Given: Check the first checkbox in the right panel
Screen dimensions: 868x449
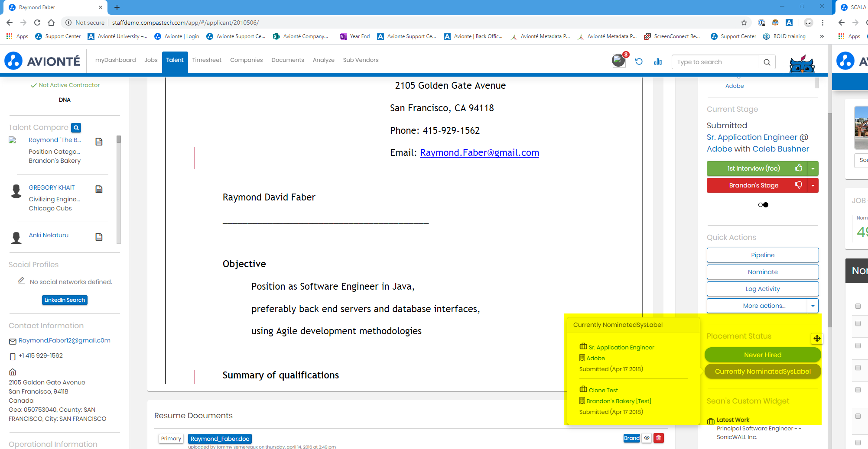Looking at the screenshot, I should click(x=858, y=306).
